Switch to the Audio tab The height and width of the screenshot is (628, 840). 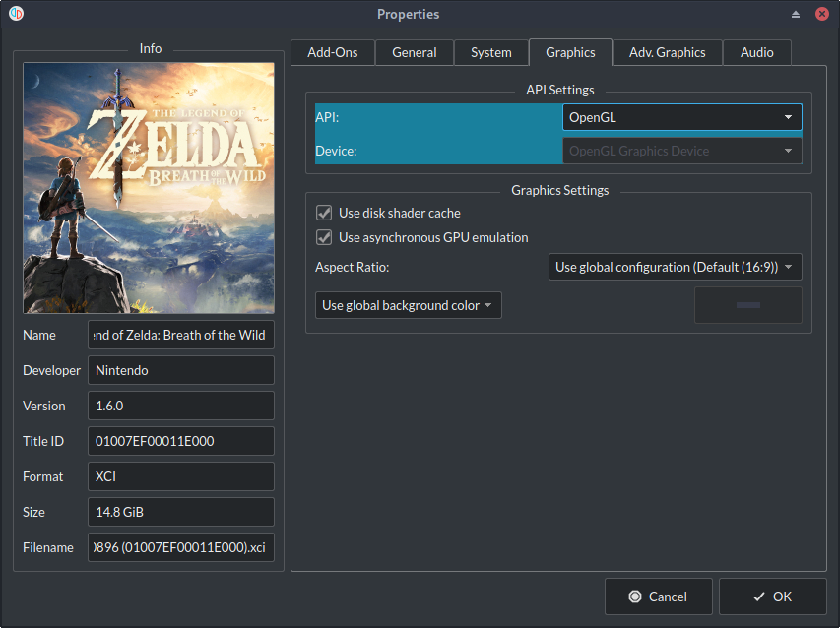757,52
